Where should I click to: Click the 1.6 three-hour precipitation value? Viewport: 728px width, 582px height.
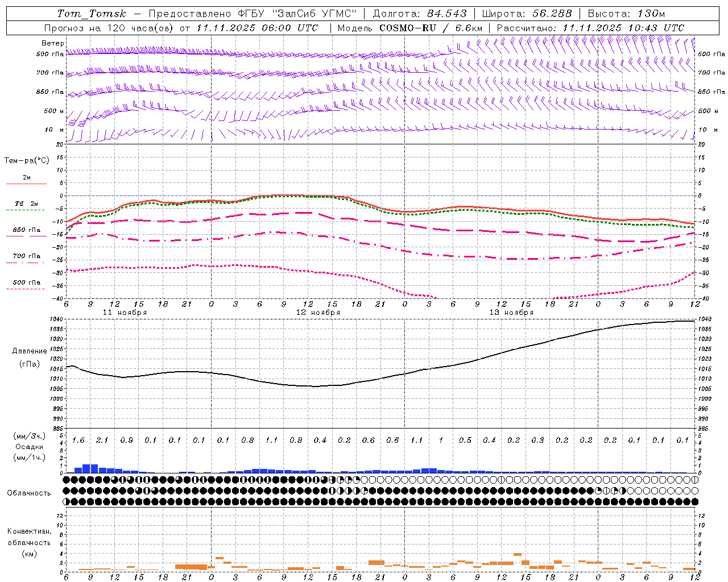(78, 440)
